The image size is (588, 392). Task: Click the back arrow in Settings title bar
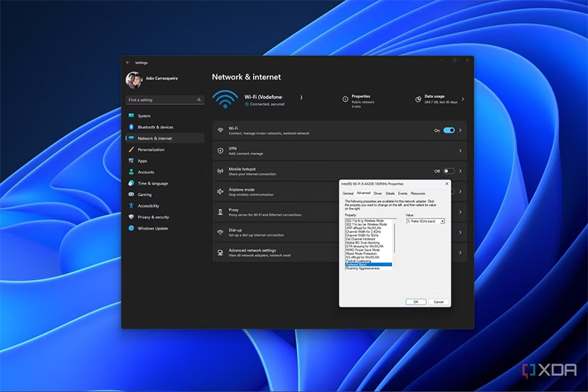tap(128, 63)
